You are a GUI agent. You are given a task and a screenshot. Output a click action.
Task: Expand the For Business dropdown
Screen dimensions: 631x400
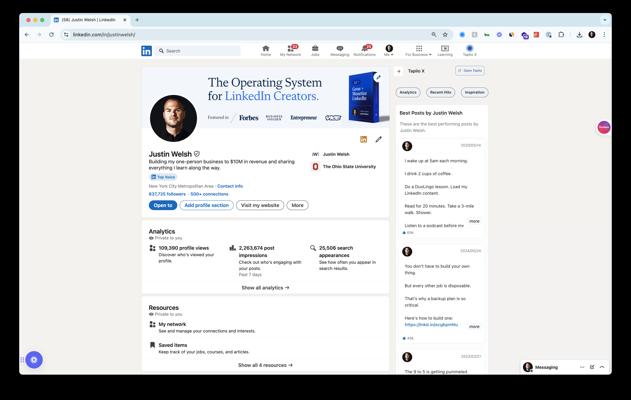(418, 50)
